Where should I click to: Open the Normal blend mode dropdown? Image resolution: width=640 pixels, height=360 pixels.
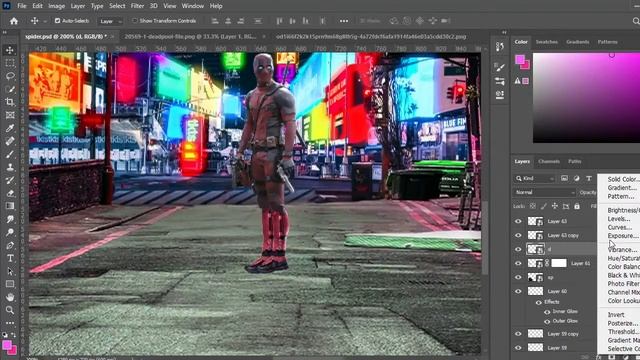[x=544, y=192]
